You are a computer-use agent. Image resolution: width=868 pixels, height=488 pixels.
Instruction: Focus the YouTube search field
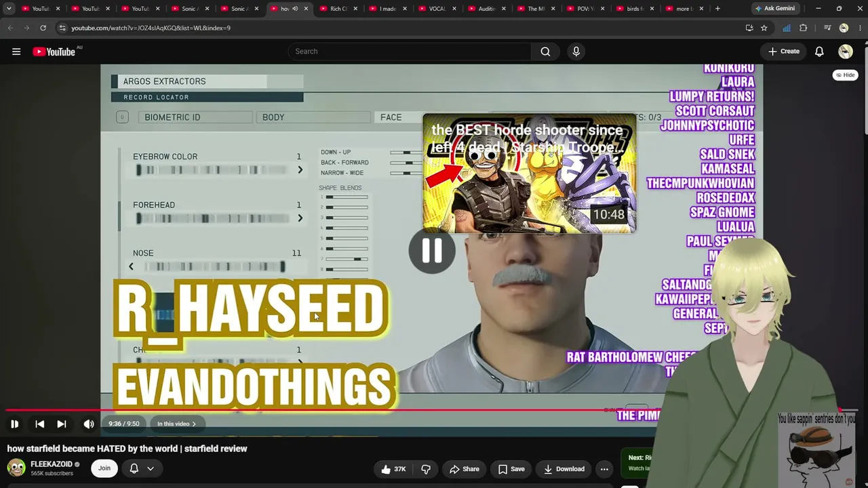pyautogui.click(x=410, y=52)
